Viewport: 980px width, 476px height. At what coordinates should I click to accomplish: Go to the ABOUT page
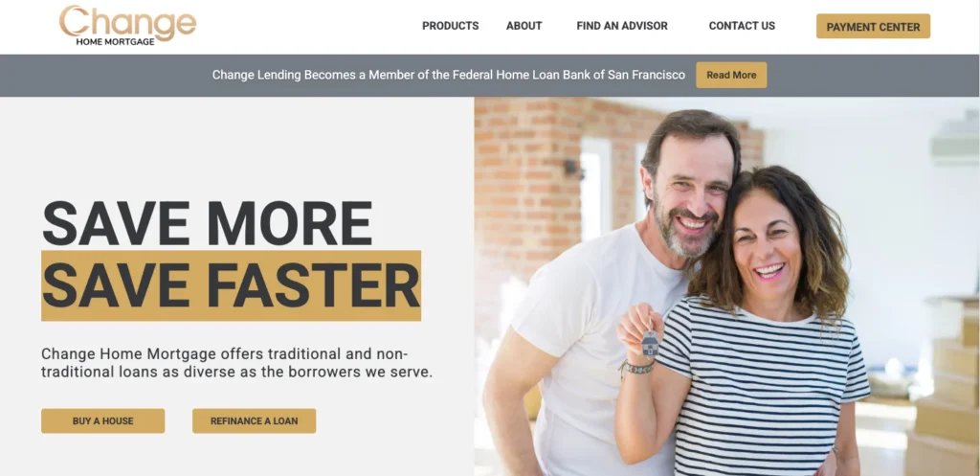tap(523, 26)
